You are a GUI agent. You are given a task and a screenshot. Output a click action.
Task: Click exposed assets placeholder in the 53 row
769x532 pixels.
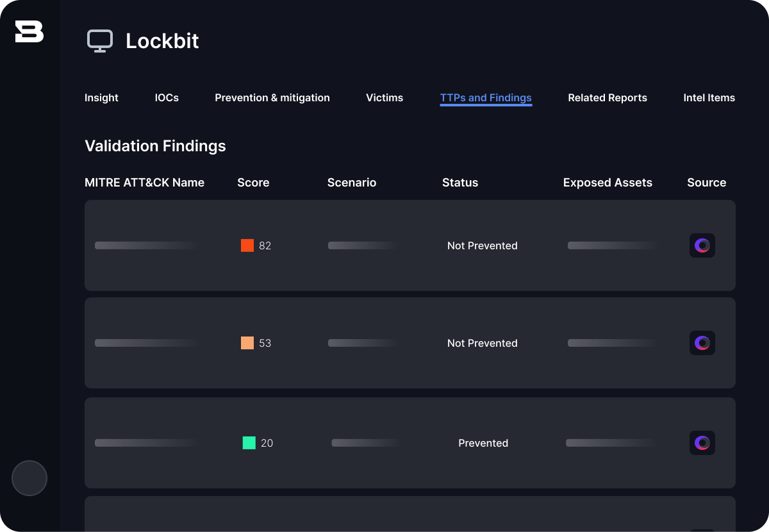pyautogui.click(x=613, y=343)
